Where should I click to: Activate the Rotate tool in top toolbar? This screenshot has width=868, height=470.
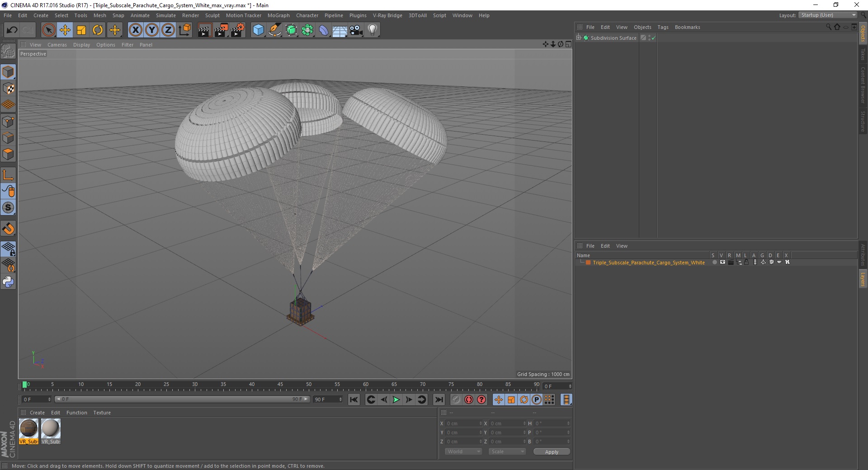(98, 30)
